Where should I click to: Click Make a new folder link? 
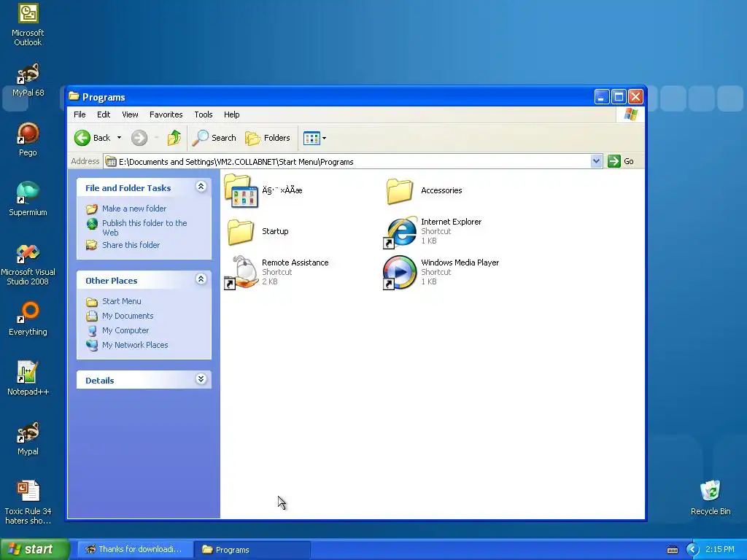click(x=134, y=209)
